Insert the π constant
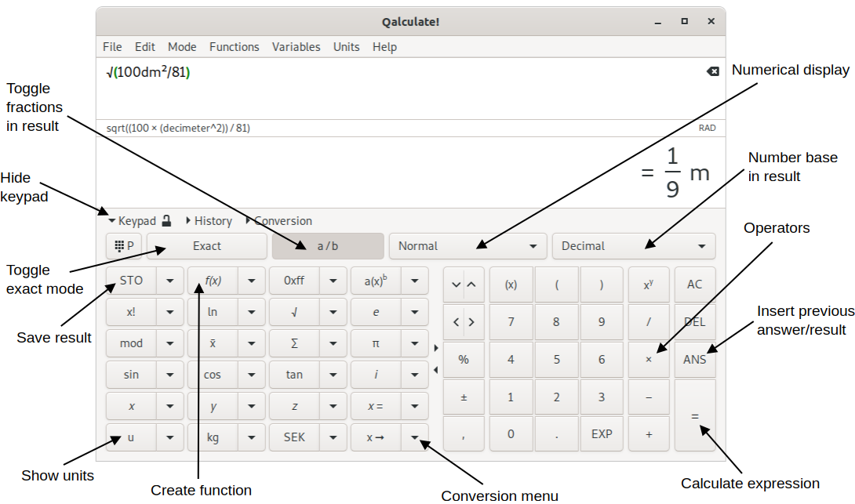Image resolution: width=855 pixels, height=504 pixels. (377, 343)
